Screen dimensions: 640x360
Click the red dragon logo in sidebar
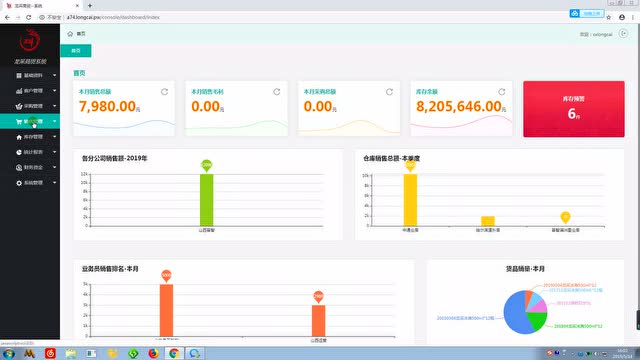29,40
